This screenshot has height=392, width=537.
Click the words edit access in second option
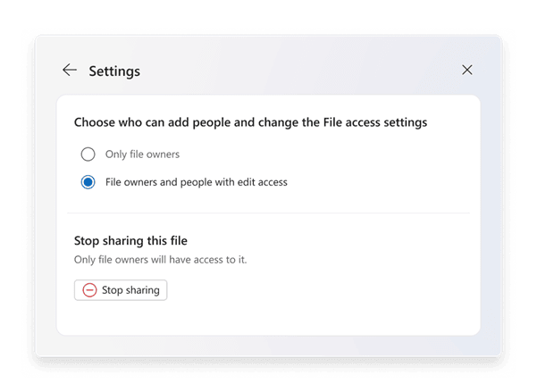pyautogui.click(x=263, y=182)
